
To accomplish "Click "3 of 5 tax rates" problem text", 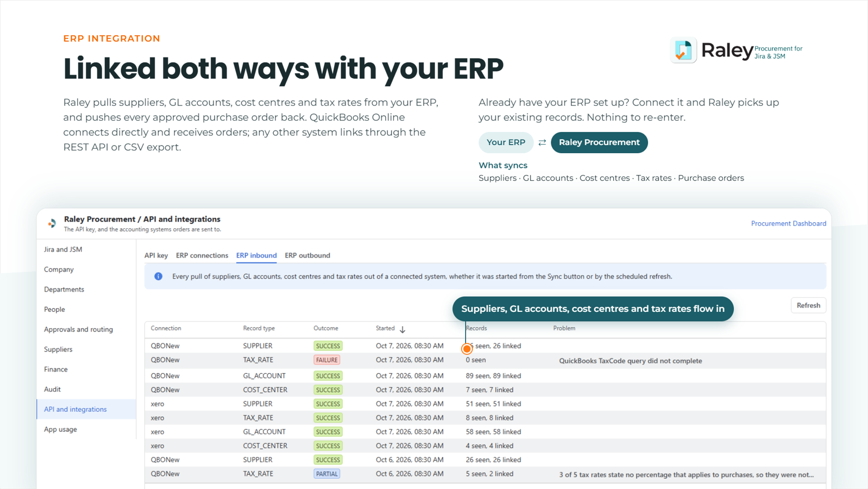I will click(687, 475).
